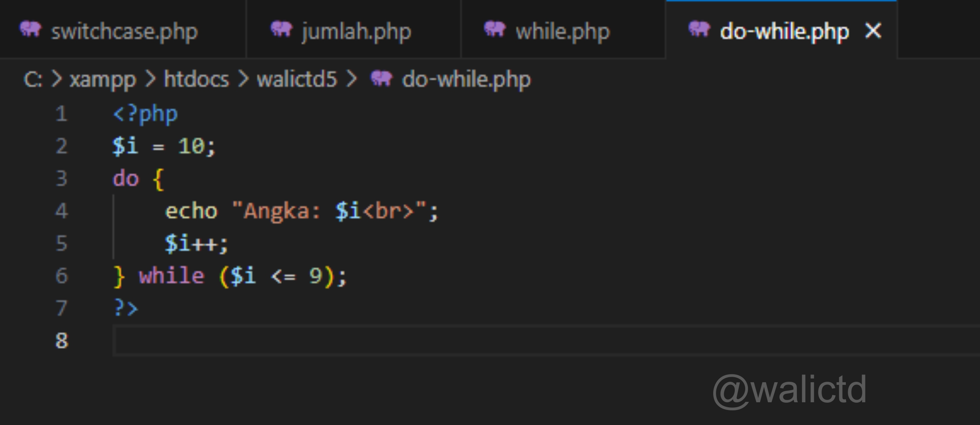Open the xampp breadcrumb folder
Viewport: 980px width, 425px height.
coord(103,80)
